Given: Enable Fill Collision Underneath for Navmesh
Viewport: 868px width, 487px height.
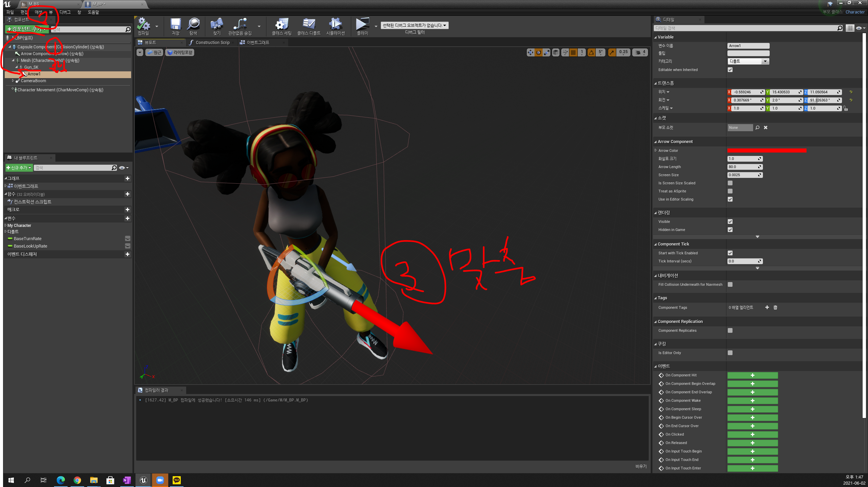Looking at the screenshot, I should 730,284.
